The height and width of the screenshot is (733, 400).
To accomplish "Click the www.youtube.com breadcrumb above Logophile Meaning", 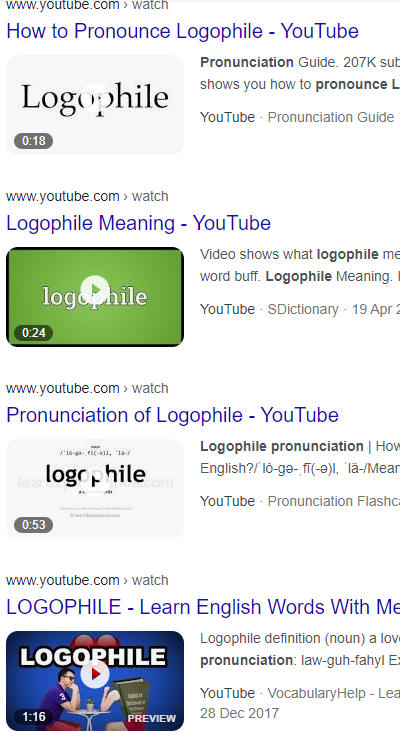I will [63, 196].
